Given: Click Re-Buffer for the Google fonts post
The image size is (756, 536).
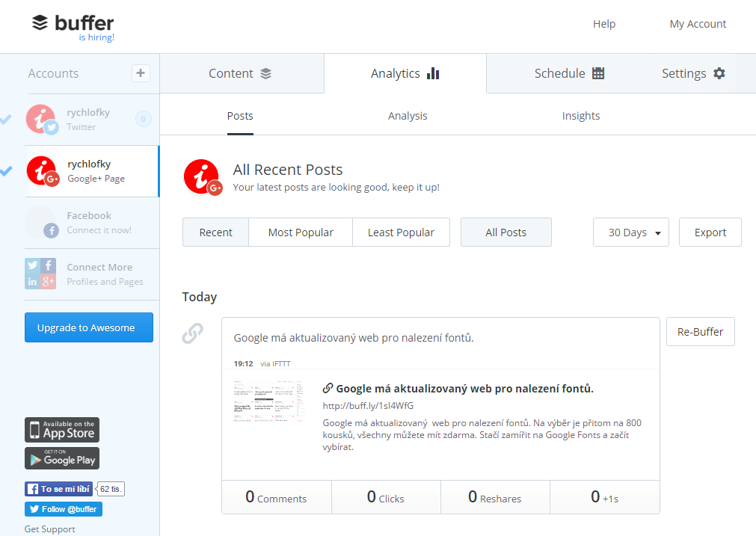Looking at the screenshot, I should 700,332.
